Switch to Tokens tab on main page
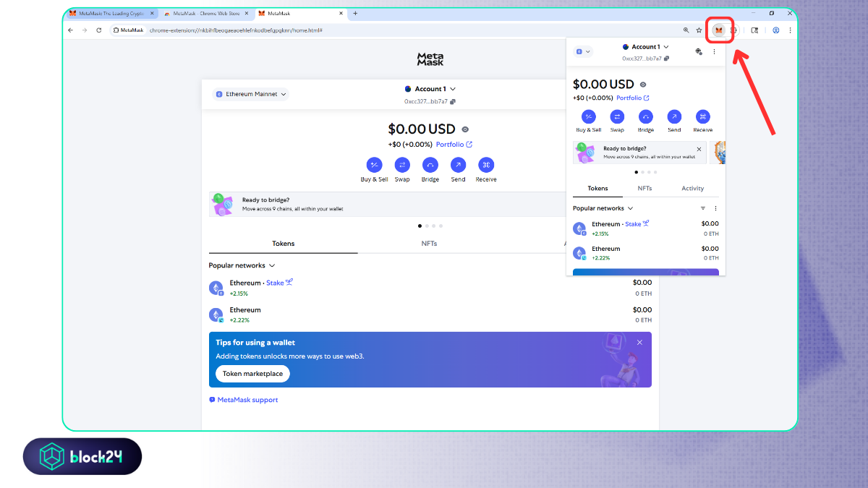This screenshot has height=488, width=868. coord(284,244)
